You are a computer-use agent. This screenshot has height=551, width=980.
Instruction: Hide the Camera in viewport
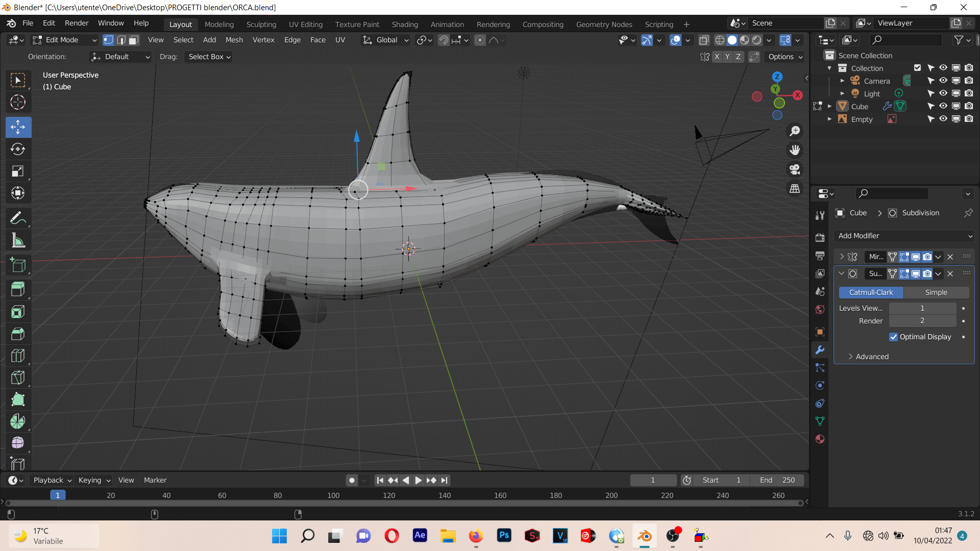tap(943, 81)
